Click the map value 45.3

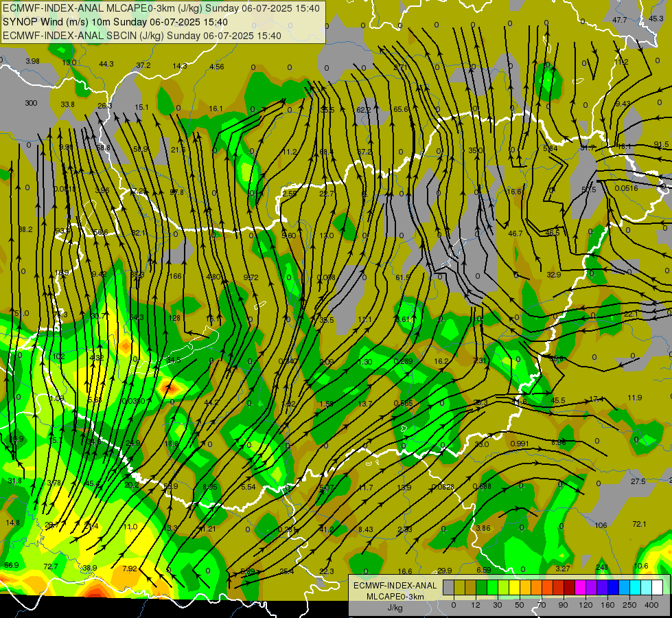pyautogui.click(x=656, y=19)
